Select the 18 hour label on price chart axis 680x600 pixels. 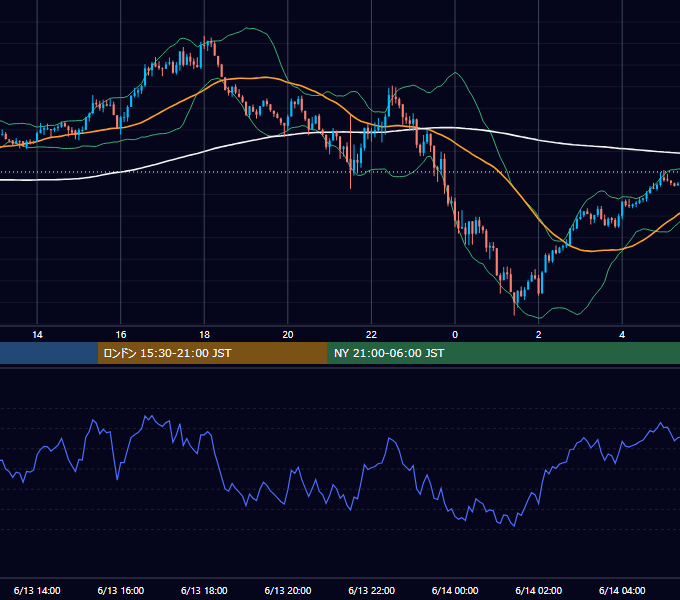point(204,335)
